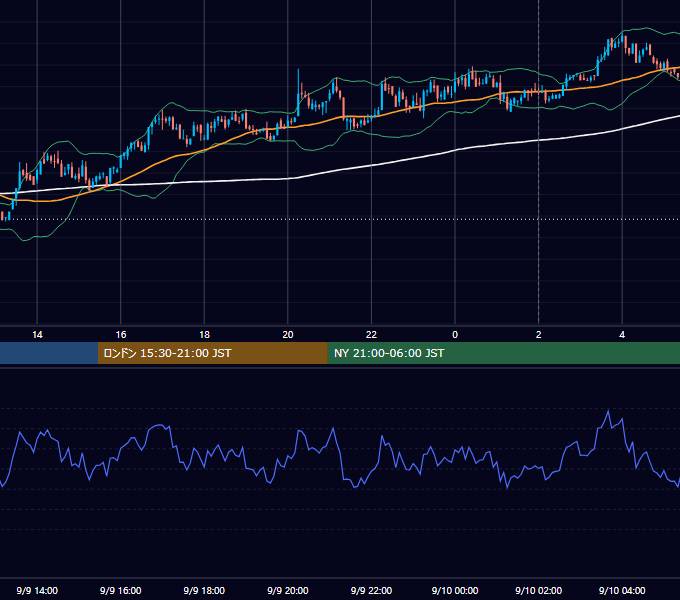Image resolution: width=680 pixels, height=600 pixels.
Task: Click the 20 hour label on price chart axis
Action: pyautogui.click(x=288, y=335)
